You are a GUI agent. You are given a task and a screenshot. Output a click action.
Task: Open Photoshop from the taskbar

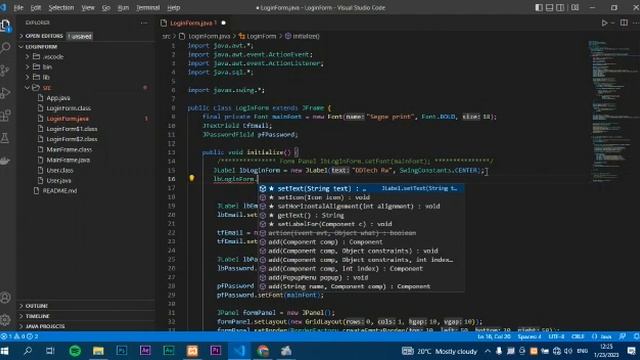[x=122, y=351]
